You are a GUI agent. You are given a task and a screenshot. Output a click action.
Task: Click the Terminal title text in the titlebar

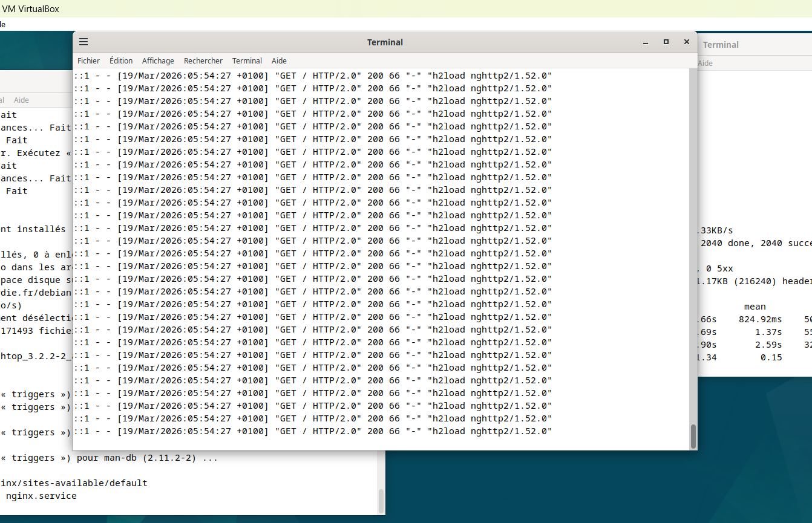[385, 42]
